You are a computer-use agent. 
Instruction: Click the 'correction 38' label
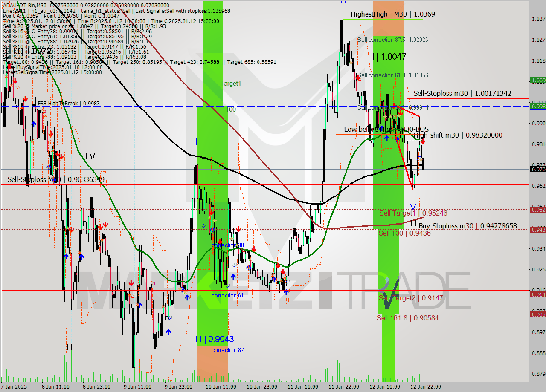(x=228, y=245)
